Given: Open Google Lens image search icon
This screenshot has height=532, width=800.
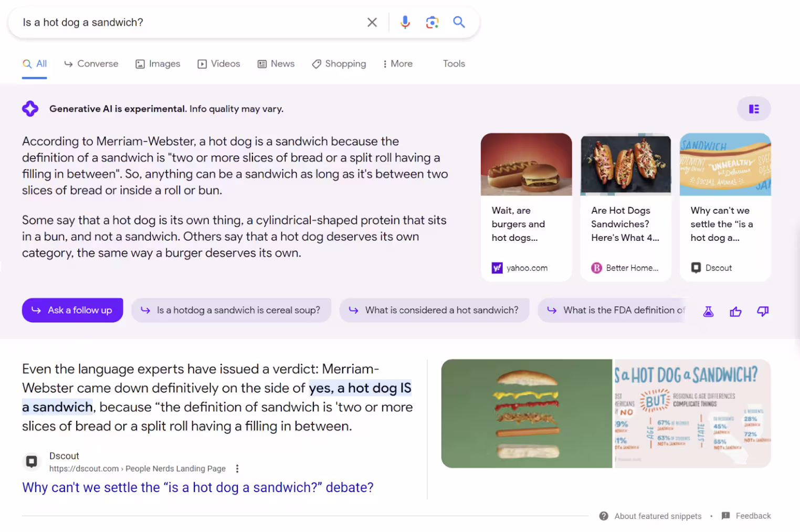Looking at the screenshot, I should coord(432,23).
